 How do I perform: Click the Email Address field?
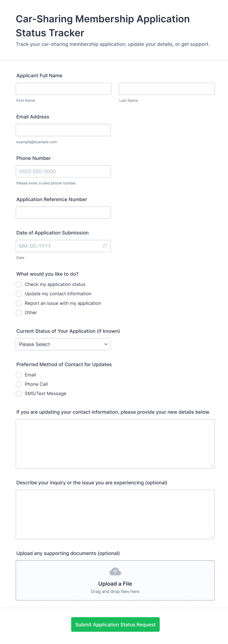(63, 130)
